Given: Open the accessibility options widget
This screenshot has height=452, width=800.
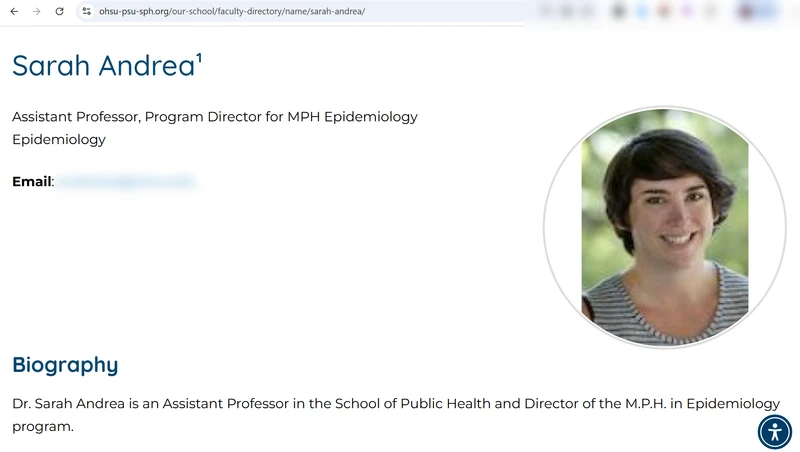Looking at the screenshot, I should [774, 431].
